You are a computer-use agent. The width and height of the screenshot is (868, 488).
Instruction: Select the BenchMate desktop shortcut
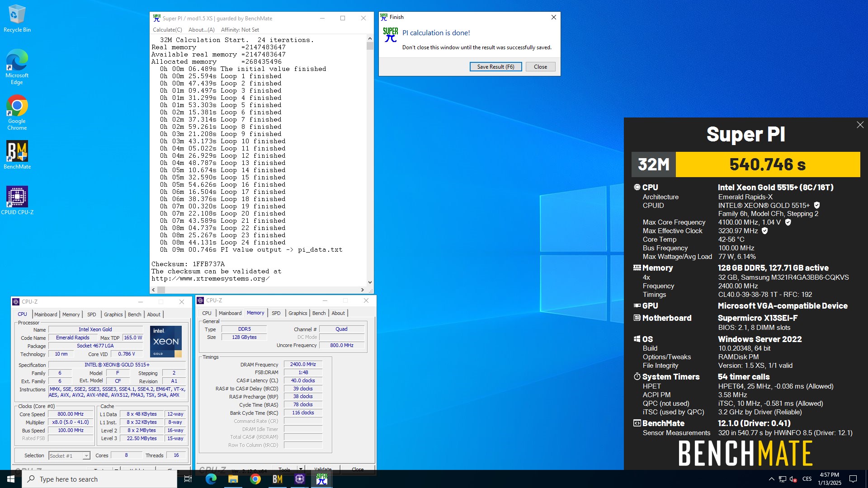point(17,155)
